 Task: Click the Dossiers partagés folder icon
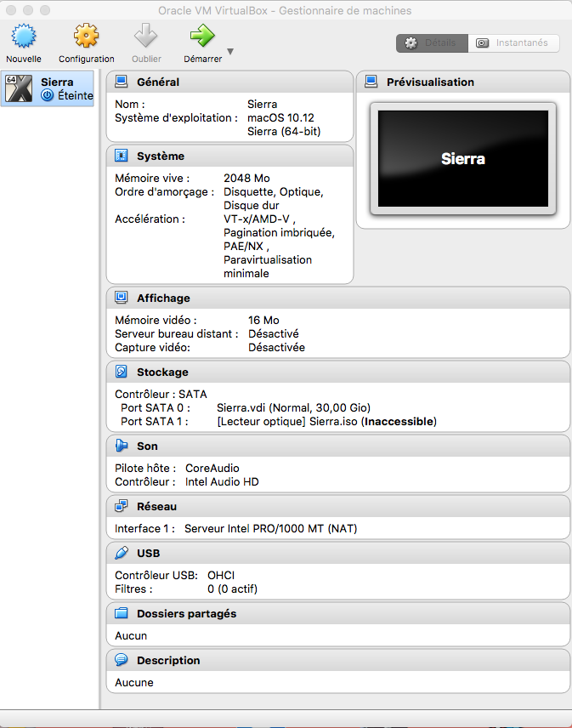(x=121, y=613)
